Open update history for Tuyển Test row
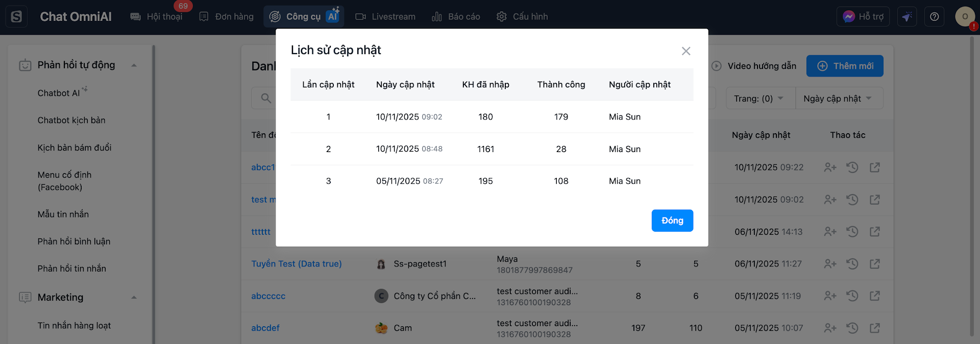 coord(852,264)
